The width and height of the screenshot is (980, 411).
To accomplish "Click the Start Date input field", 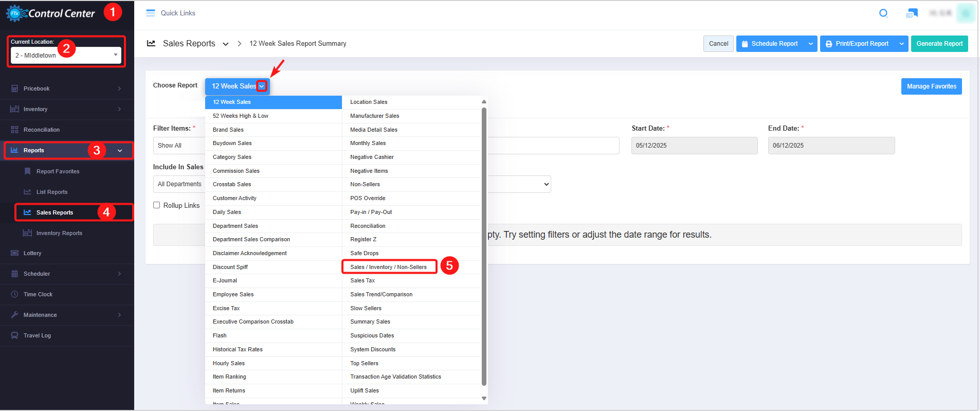I will 694,146.
